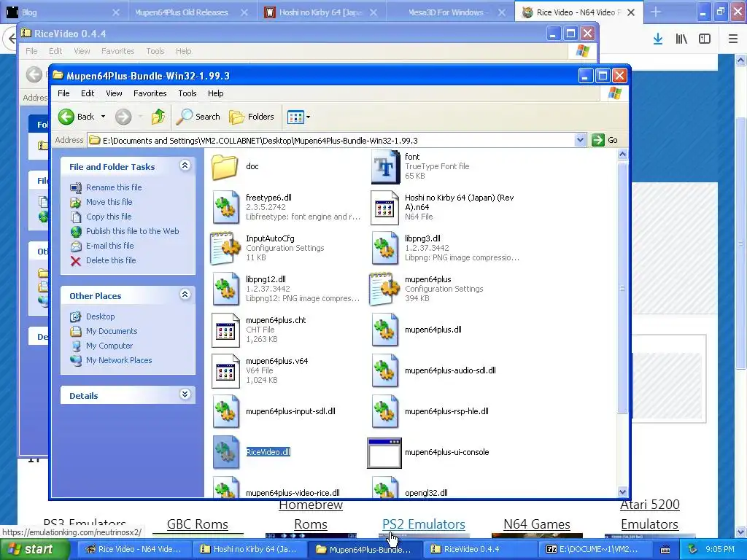Select the mupen64plus.cht file icon

pyautogui.click(x=225, y=330)
